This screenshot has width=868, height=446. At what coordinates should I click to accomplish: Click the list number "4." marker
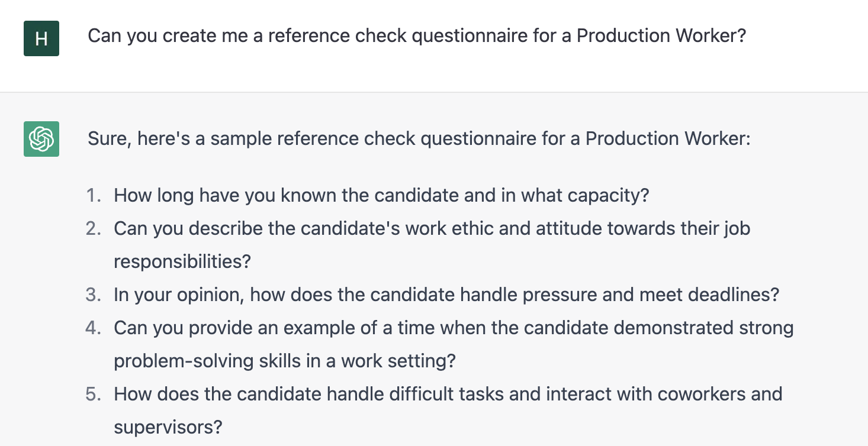(x=95, y=328)
